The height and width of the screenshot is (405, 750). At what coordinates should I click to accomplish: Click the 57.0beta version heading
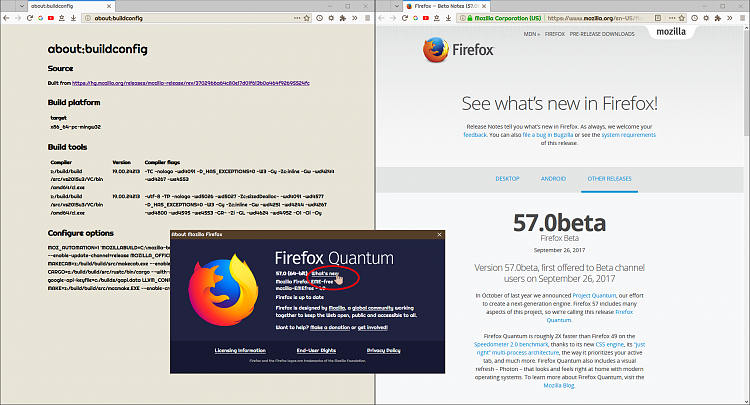click(559, 223)
